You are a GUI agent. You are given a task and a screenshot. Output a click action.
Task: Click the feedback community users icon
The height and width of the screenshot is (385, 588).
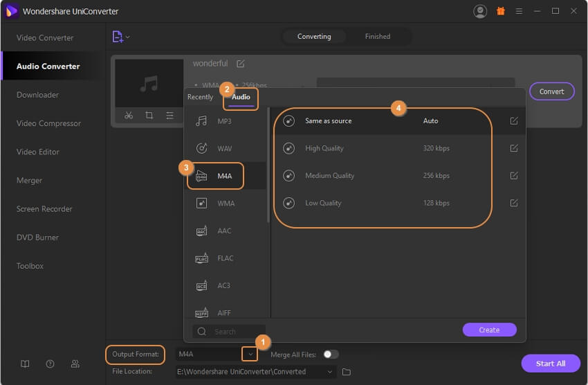click(x=75, y=364)
